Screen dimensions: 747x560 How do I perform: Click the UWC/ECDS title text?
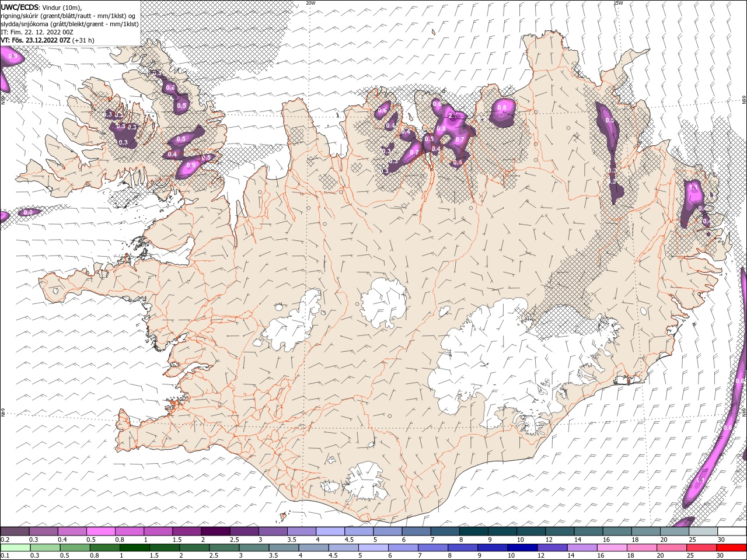point(19,7)
